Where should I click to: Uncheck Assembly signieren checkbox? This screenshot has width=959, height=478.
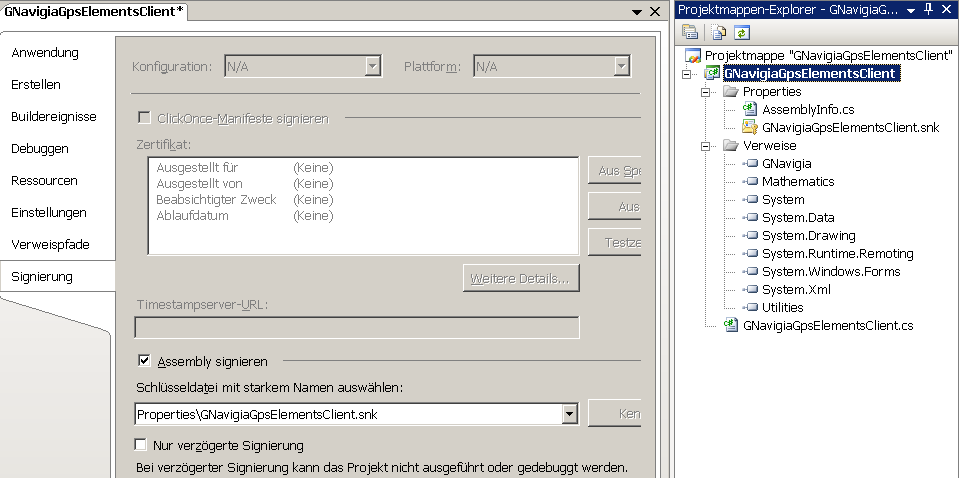point(144,361)
